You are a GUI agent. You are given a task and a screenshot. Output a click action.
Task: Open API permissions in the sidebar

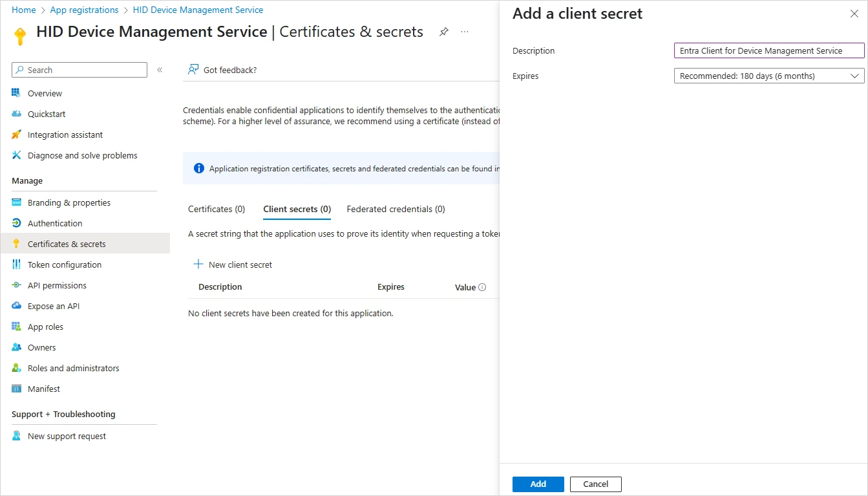tap(57, 285)
